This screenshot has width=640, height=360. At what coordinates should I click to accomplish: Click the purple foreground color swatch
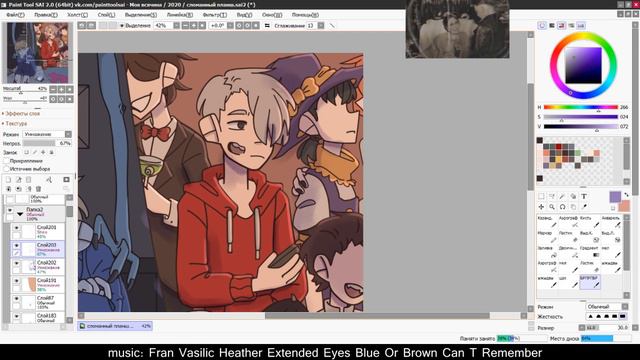coord(615,197)
